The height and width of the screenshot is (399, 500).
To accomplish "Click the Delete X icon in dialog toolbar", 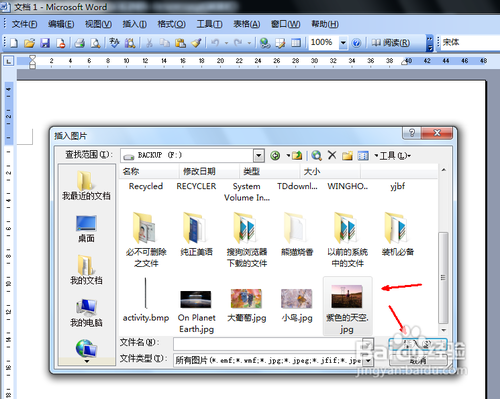I will coord(332,155).
